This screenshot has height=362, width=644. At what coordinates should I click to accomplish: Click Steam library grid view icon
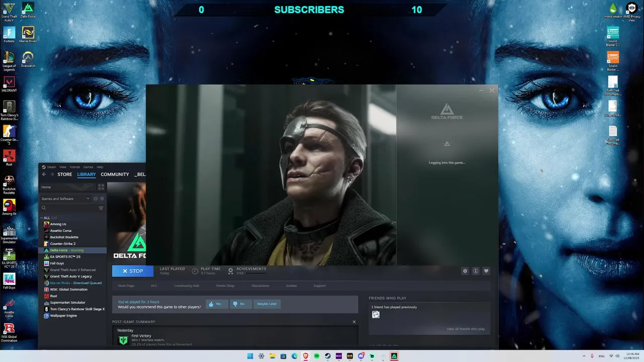(101, 187)
